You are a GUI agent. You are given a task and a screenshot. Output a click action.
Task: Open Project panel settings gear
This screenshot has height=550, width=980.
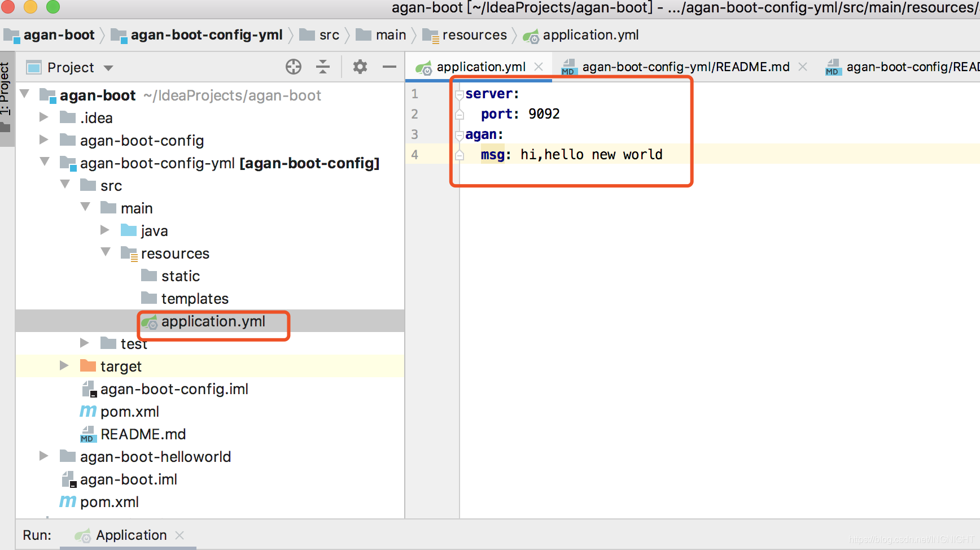pos(360,67)
